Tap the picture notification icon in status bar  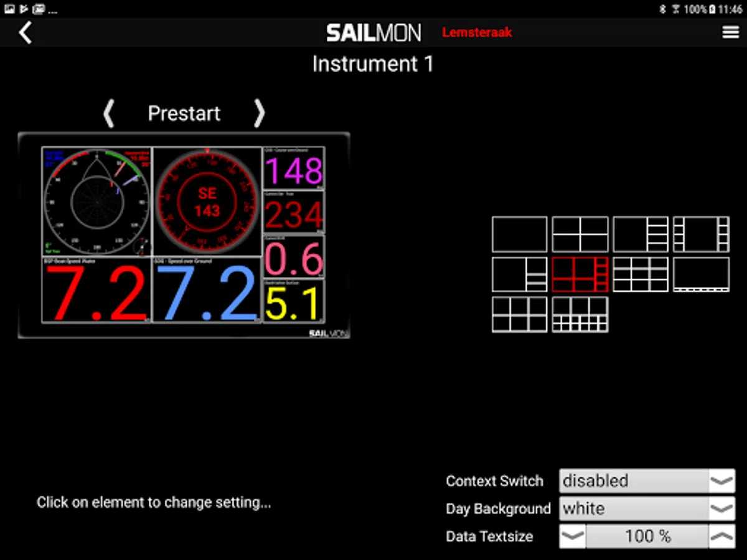tap(9, 9)
